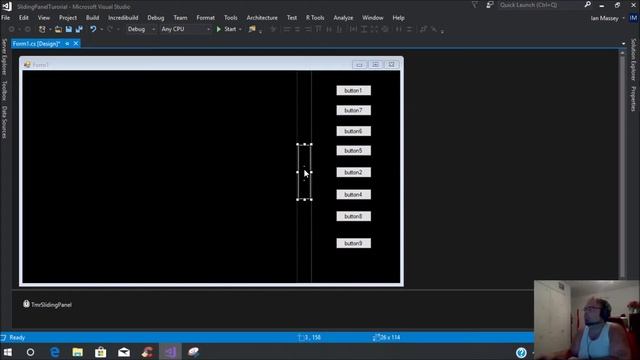This screenshot has width=640, height=360.
Task: Click the Save toolbar icon
Action: 69,29
